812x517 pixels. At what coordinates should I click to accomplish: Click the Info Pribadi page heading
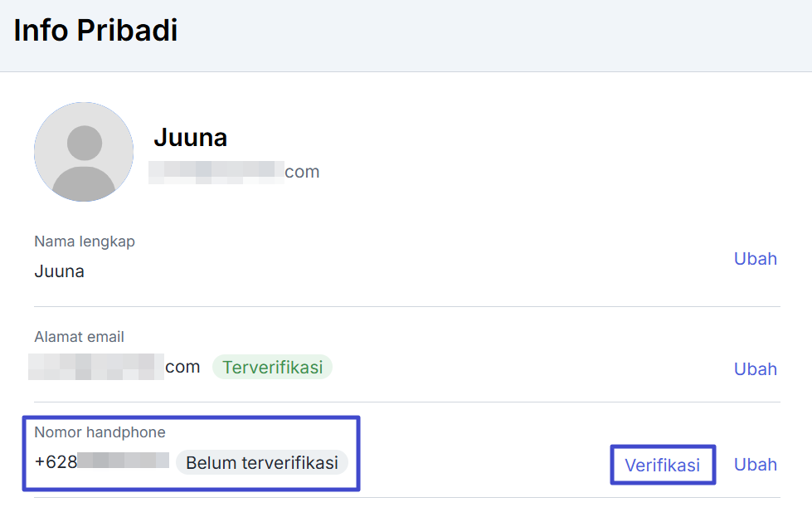(x=95, y=31)
